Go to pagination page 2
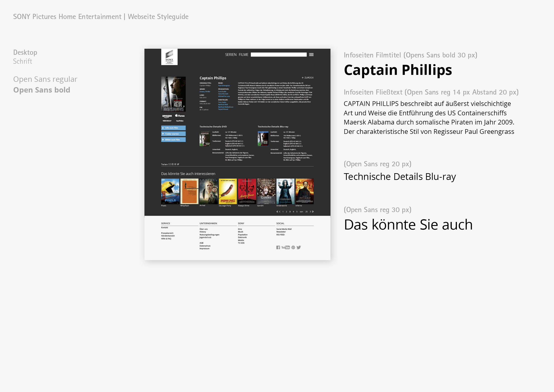The image size is (554, 392). coord(286,212)
